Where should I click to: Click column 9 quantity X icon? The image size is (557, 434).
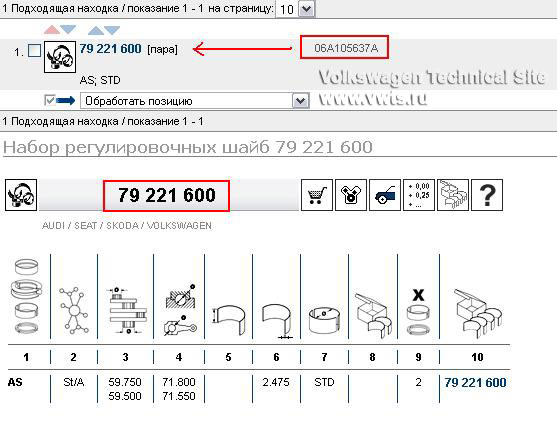418,311
